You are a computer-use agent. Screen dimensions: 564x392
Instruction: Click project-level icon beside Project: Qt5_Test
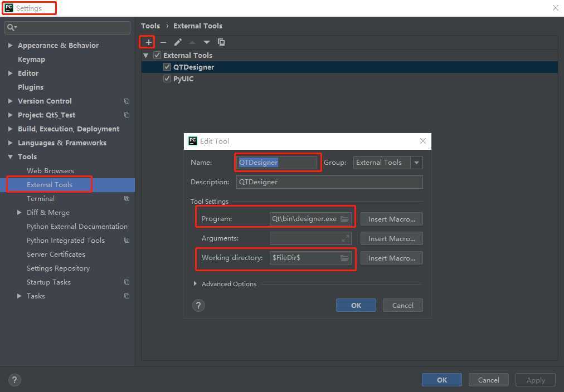click(x=127, y=115)
